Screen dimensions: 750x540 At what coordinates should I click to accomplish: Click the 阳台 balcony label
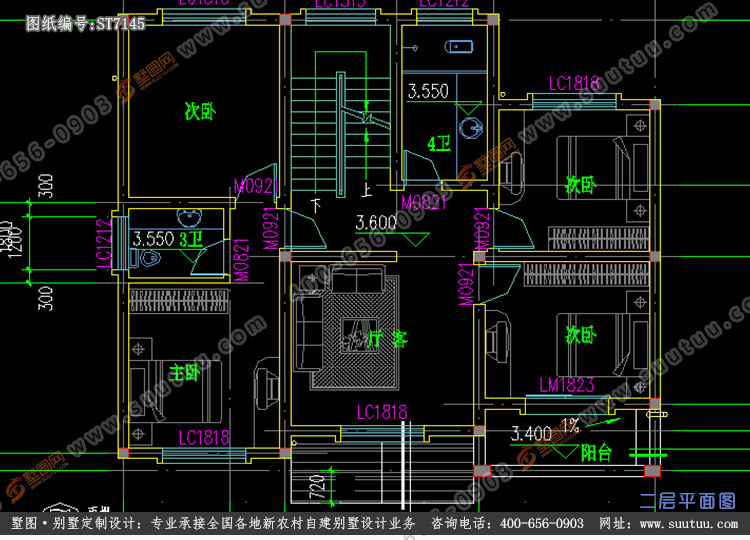click(x=596, y=452)
